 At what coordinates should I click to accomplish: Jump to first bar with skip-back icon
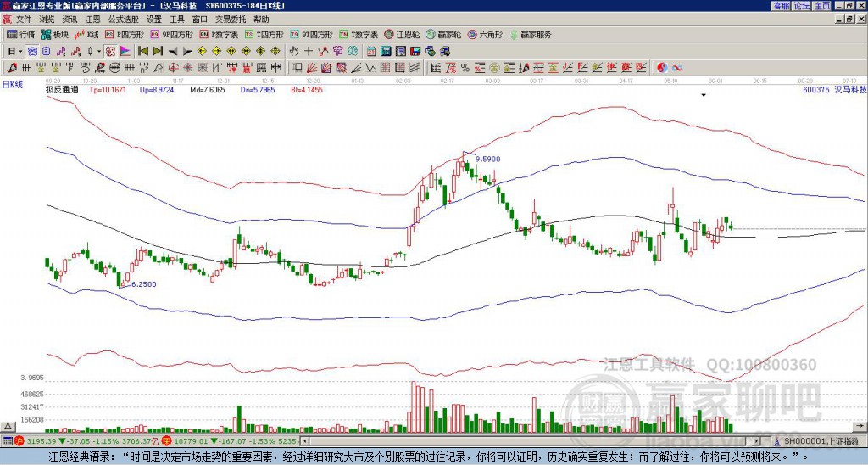(x=142, y=52)
